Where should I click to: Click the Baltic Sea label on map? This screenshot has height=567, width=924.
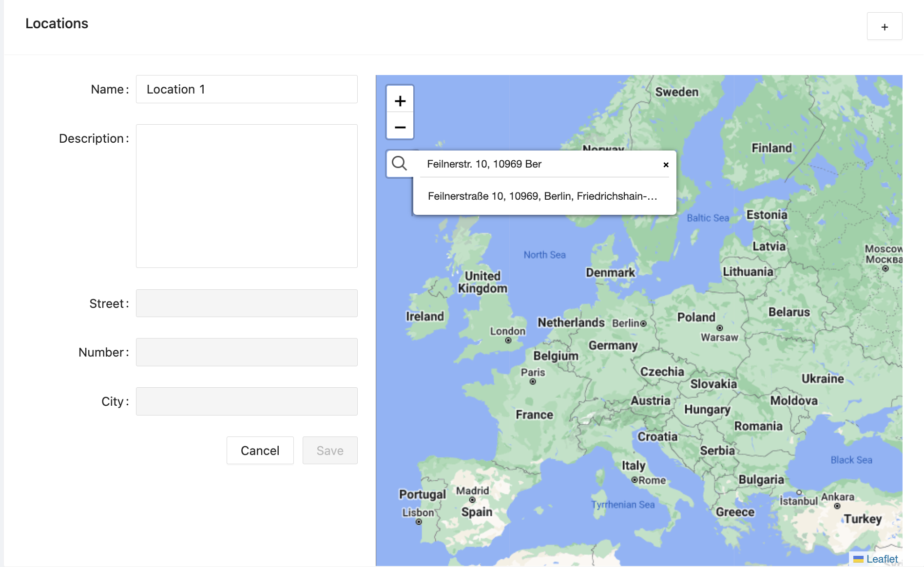click(x=708, y=218)
